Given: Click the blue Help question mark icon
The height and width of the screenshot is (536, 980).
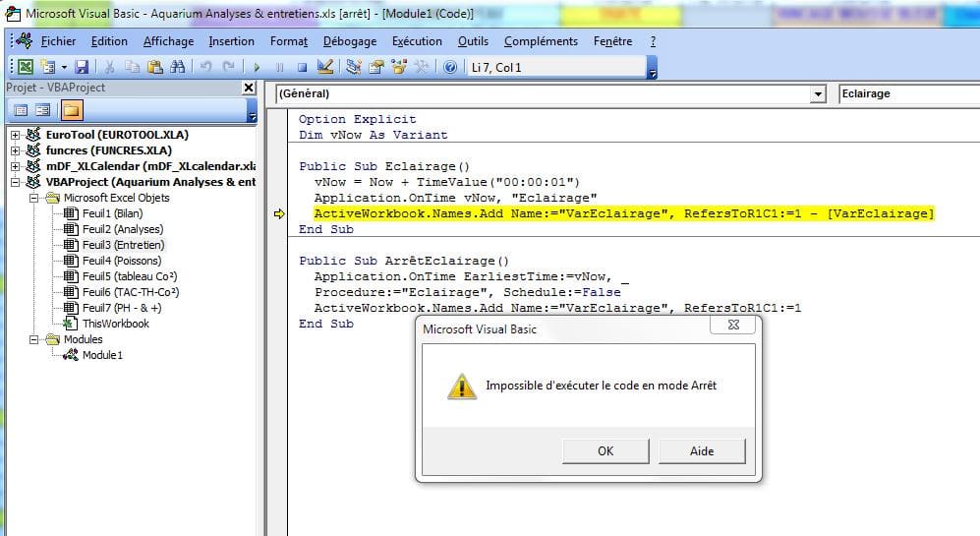Looking at the screenshot, I should point(450,67).
